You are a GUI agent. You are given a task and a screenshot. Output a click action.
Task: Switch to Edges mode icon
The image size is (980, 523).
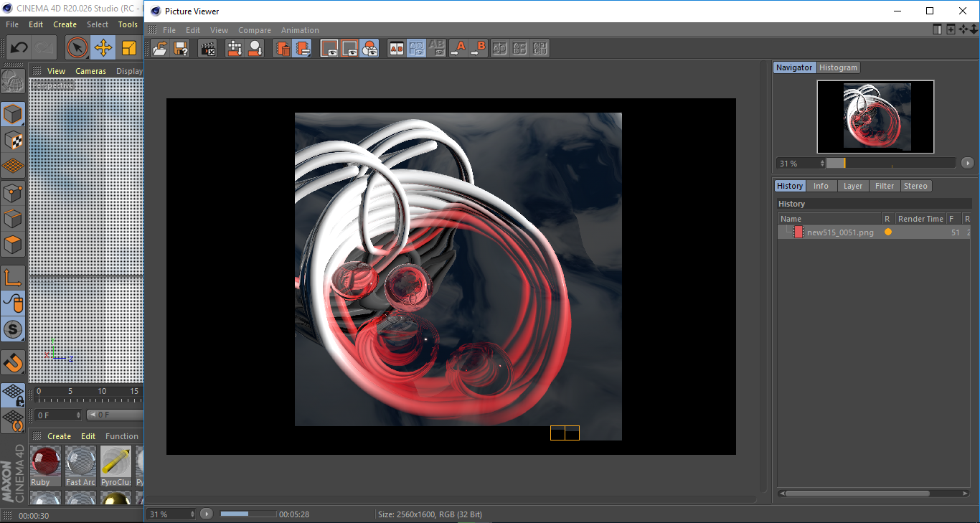click(12, 218)
